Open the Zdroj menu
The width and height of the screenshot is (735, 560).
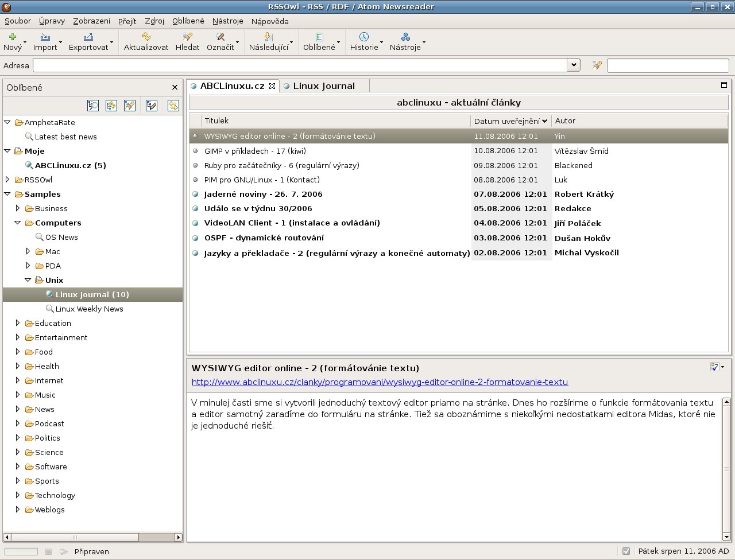point(155,21)
